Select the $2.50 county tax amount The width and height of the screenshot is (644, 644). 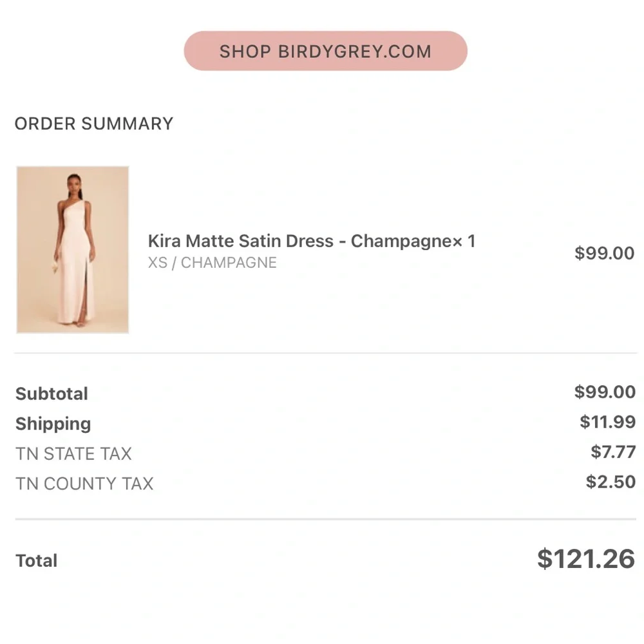click(611, 482)
